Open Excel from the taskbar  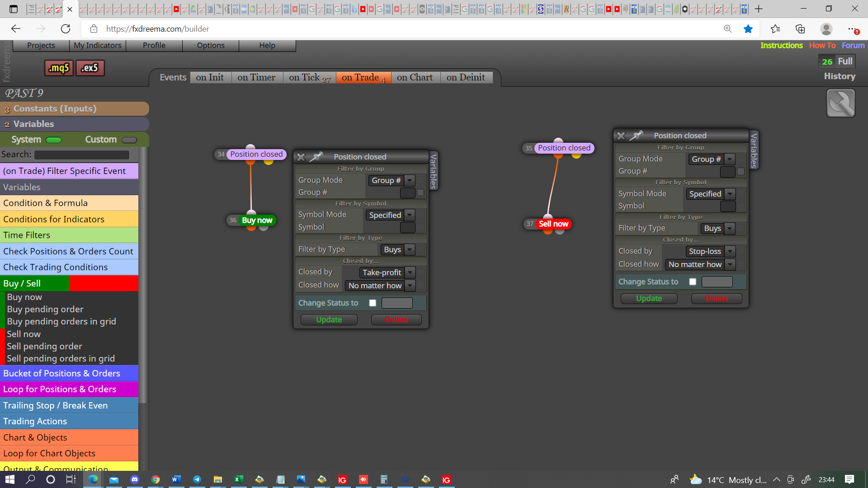click(x=239, y=479)
